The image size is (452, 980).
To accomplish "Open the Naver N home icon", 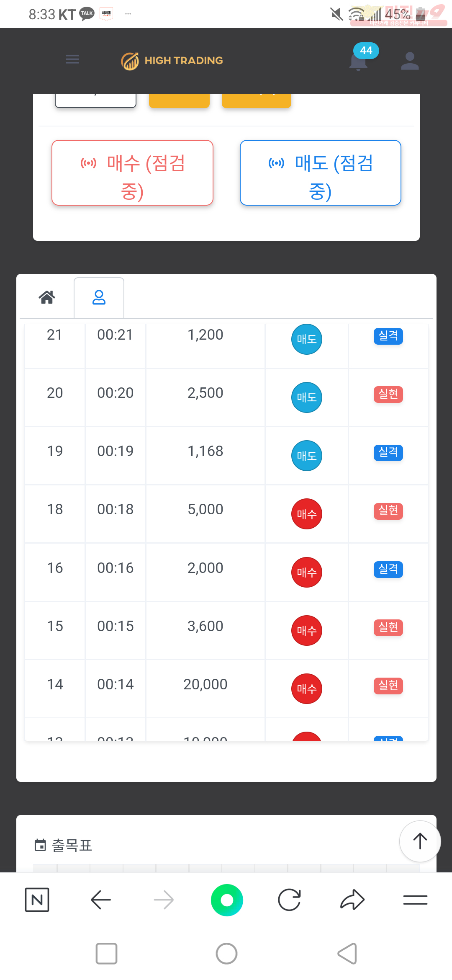I will 37,900.
